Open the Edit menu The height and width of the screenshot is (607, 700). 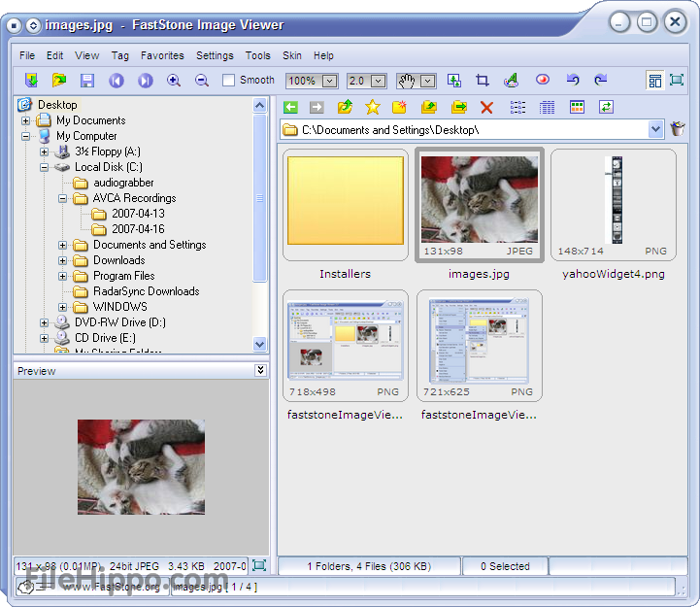pos(55,55)
